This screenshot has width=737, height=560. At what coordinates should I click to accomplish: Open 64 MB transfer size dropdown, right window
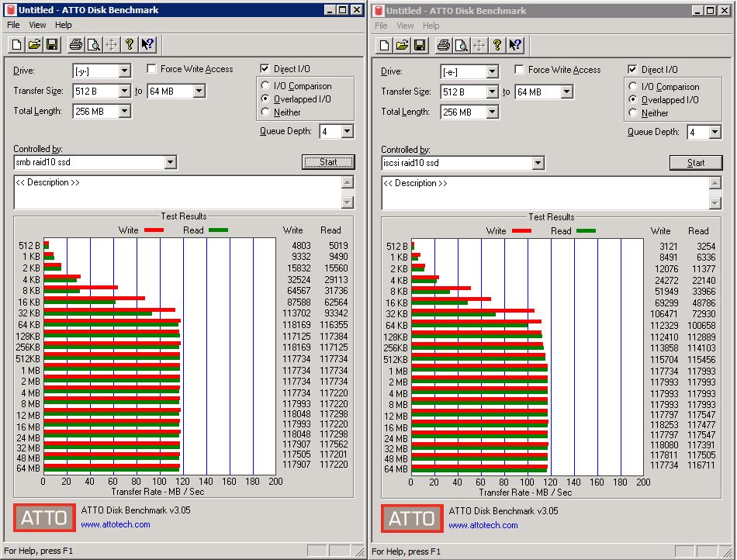coord(566,92)
